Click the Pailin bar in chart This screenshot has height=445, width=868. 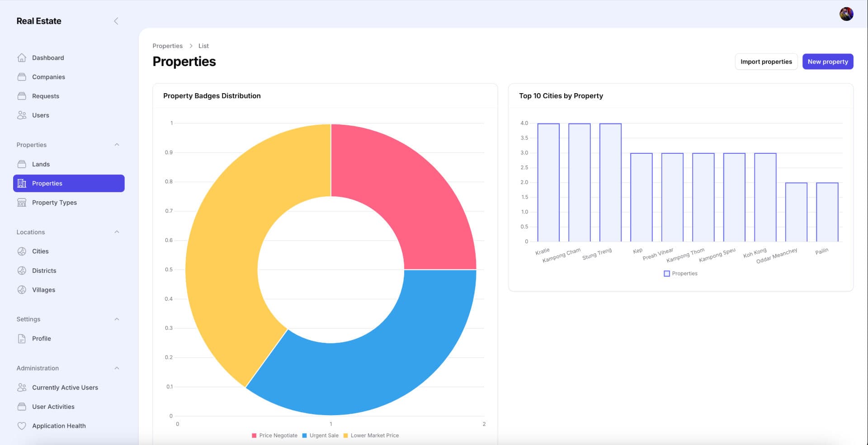click(x=827, y=212)
